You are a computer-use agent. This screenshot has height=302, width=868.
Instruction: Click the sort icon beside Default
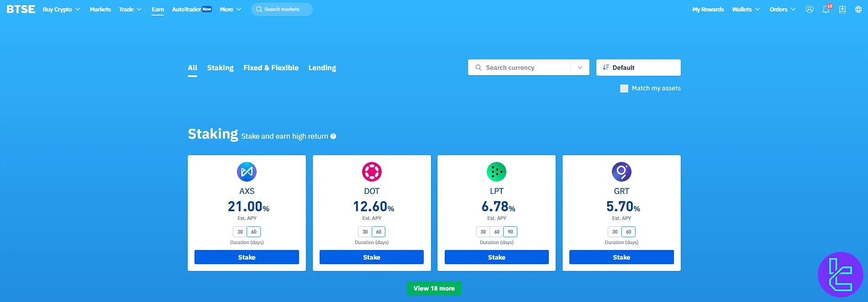pos(606,68)
